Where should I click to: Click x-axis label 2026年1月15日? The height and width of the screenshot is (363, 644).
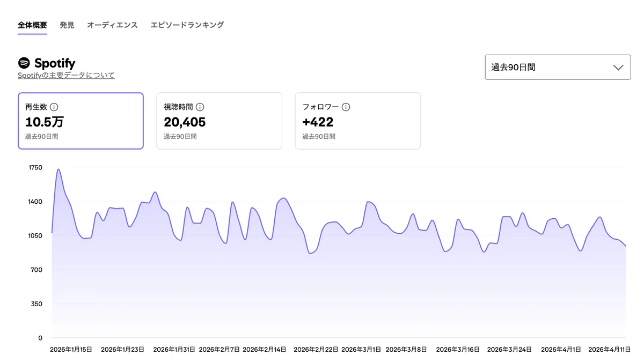71,350
